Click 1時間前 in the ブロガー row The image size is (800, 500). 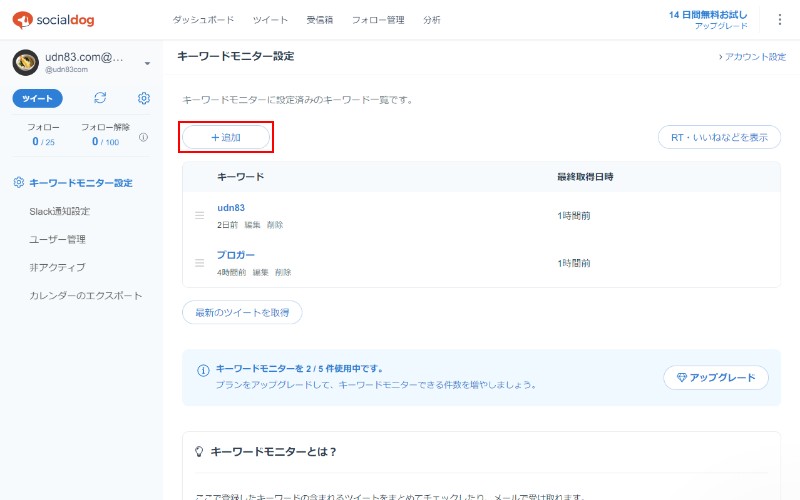coord(573,263)
